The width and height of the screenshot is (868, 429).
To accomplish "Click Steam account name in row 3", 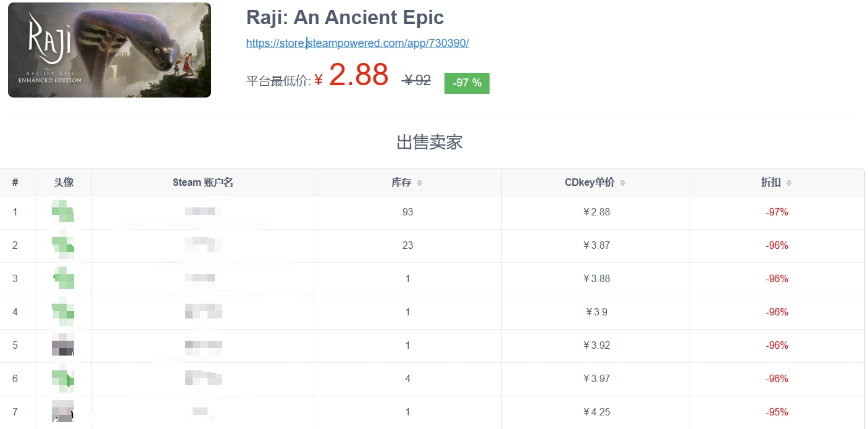I will tap(200, 278).
